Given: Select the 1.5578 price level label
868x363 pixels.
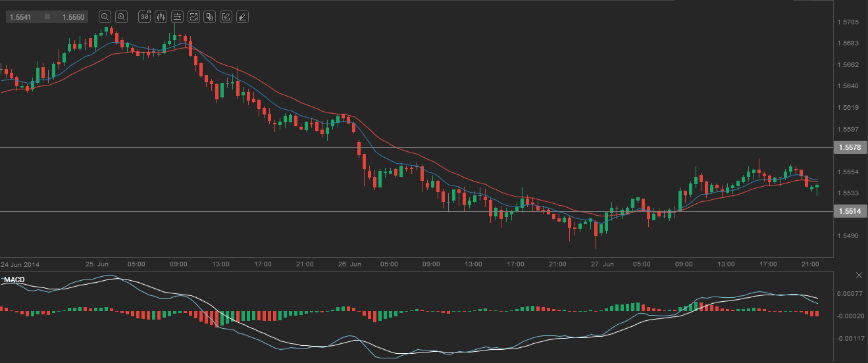Looking at the screenshot, I should [850, 148].
